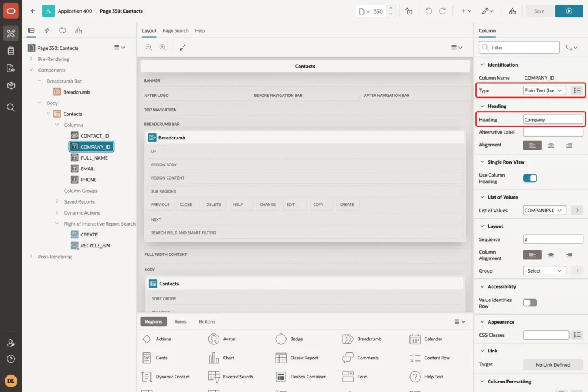This screenshot has height=392, width=588.
Task: Toggle Value Identifies Row switch
Action: 530,303
